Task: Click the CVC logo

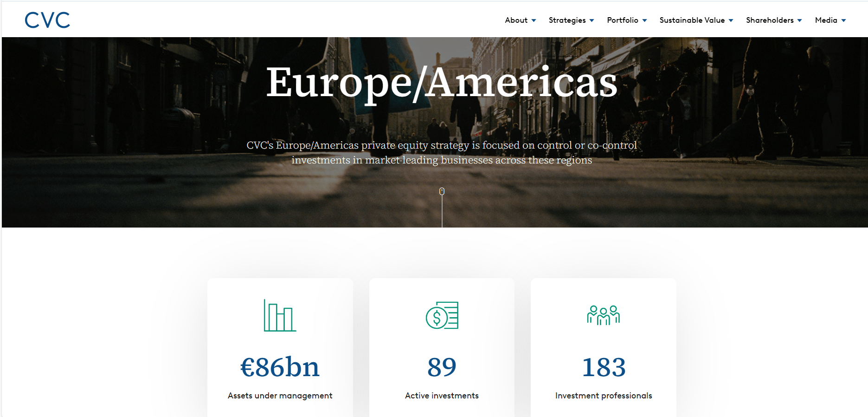Action: (x=47, y=20)
